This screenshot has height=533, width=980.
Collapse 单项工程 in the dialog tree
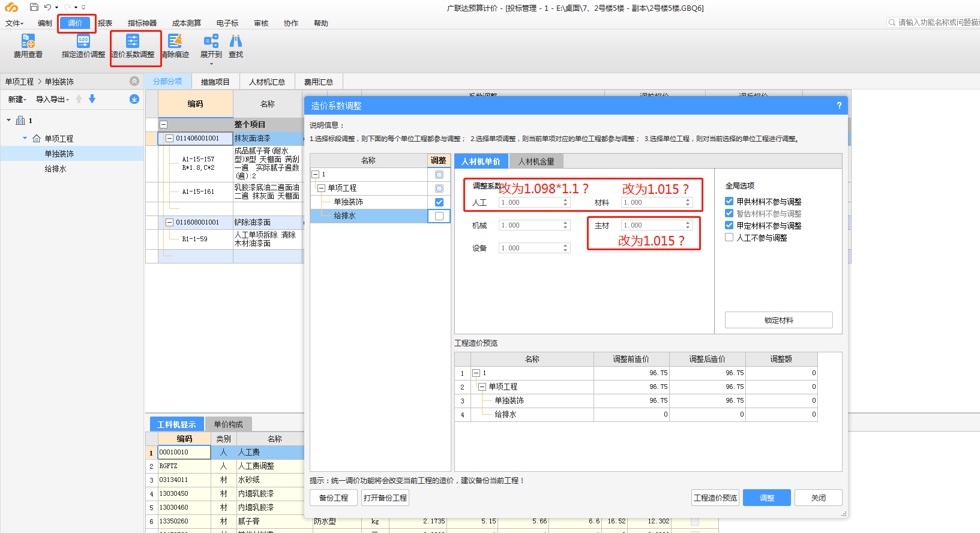322,188
